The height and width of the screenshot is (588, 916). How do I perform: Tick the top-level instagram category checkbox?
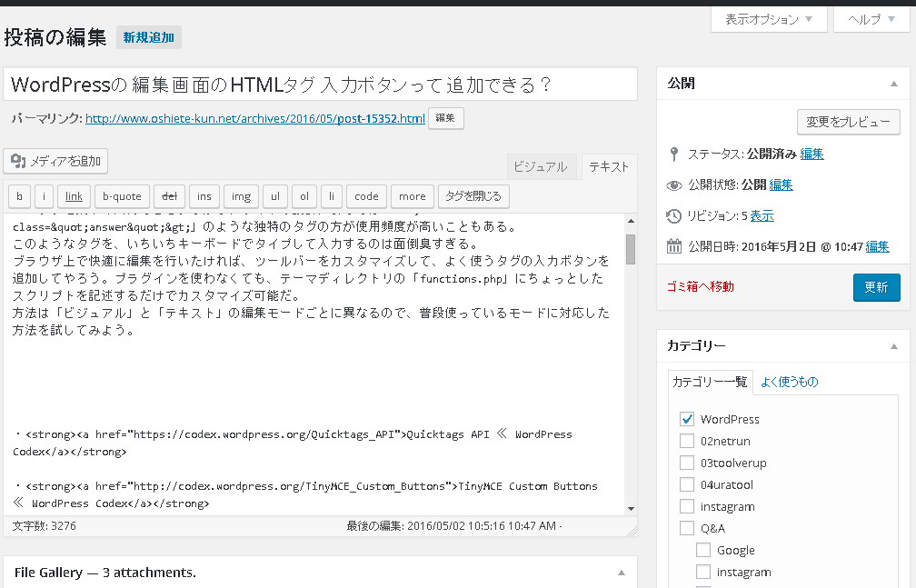[x=687, y=506]
